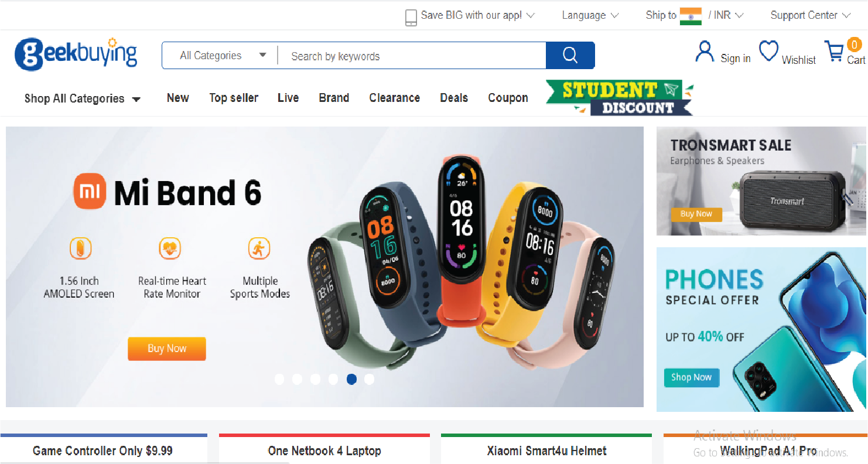Image resolution: width=868 pixels, height=464 pixels.
Task: Click the magnifying glass search icon
Action: tap(570, 55)
